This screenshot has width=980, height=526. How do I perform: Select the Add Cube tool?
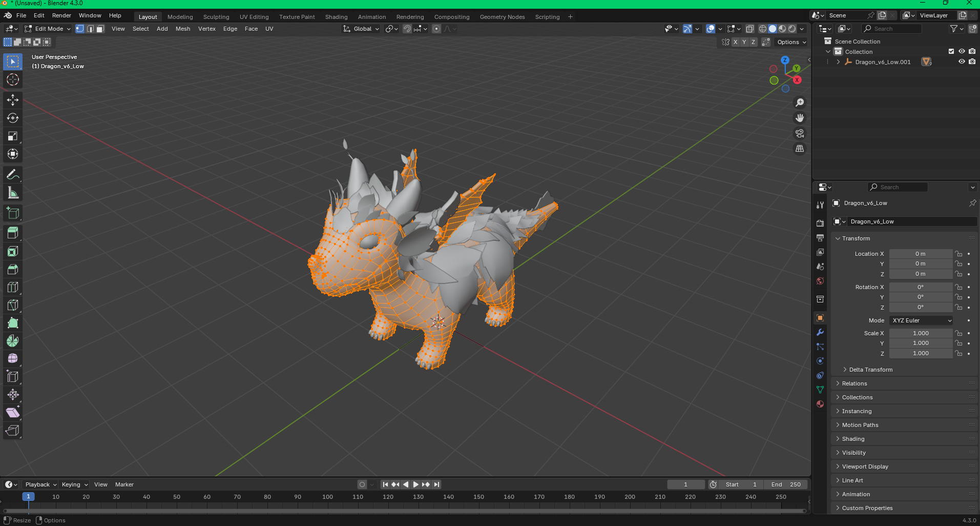point(13,213)
